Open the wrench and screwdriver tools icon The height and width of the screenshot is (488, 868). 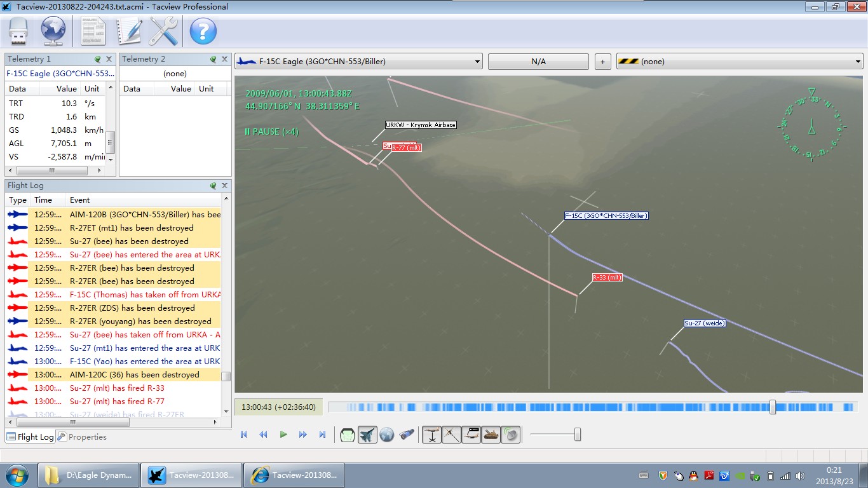click(163, 31)
